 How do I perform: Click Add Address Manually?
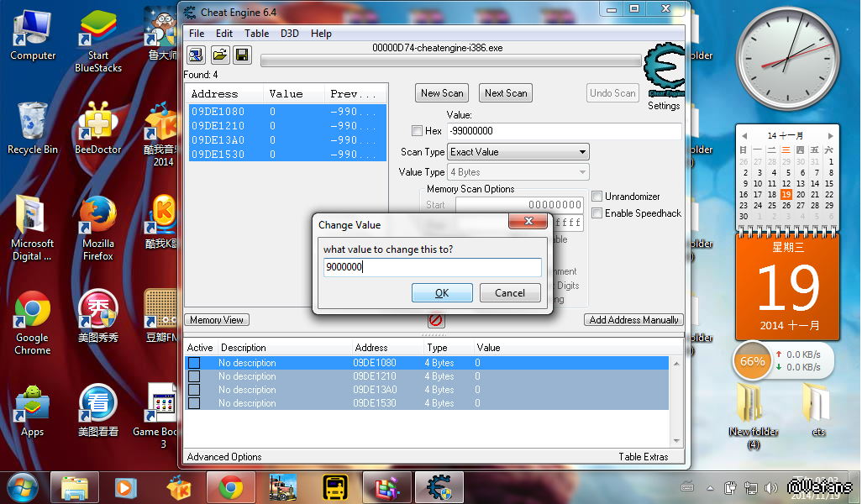tap(633, 320)
